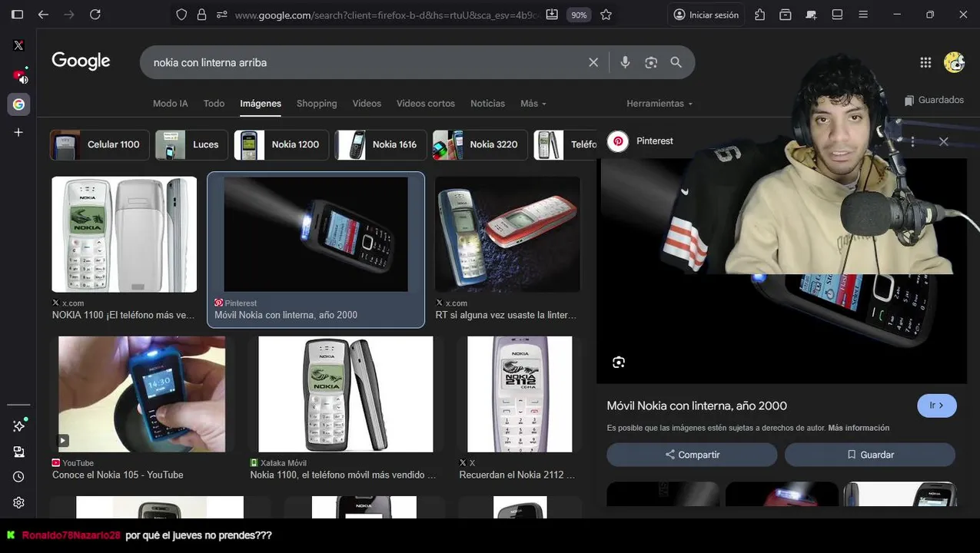The width and height of the screenshot is (980, 553).
Task: Expand the Herramientas dropdown
Action: pos(659,103)
